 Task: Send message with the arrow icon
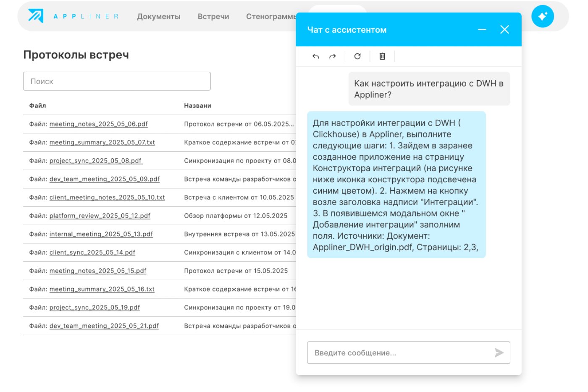coord(499,353)
